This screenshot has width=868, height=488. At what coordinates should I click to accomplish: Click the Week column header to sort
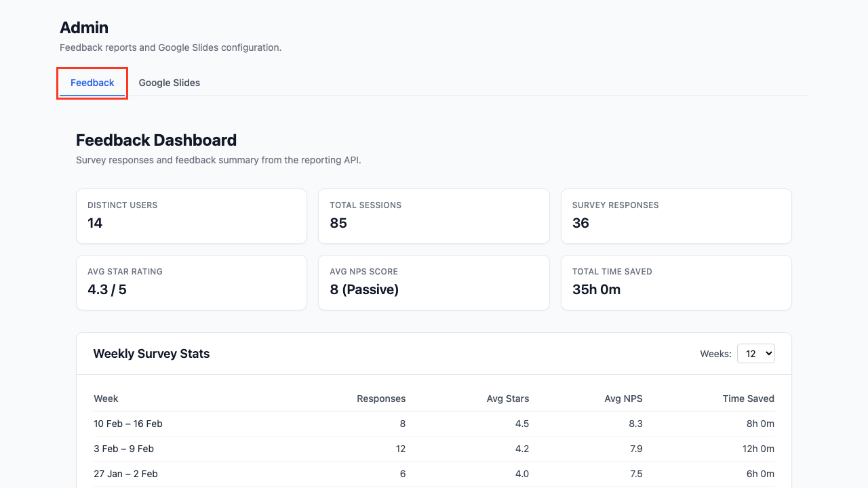pos(106,399)
